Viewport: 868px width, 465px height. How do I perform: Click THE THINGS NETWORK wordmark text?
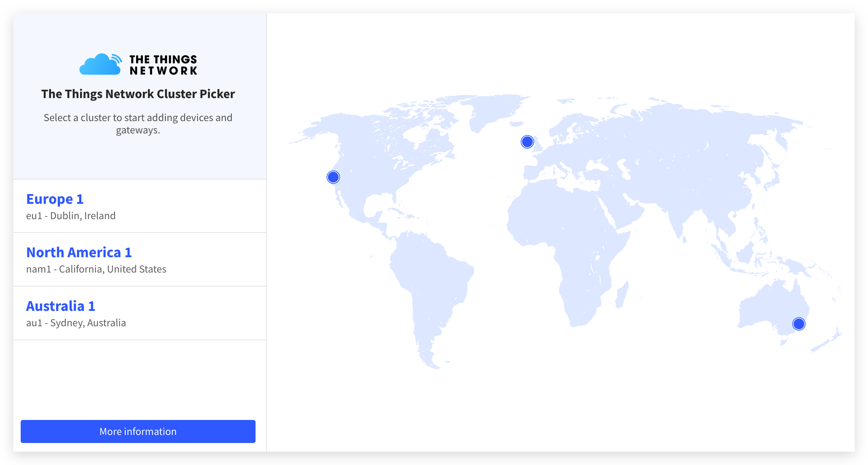tap(163, 65)
